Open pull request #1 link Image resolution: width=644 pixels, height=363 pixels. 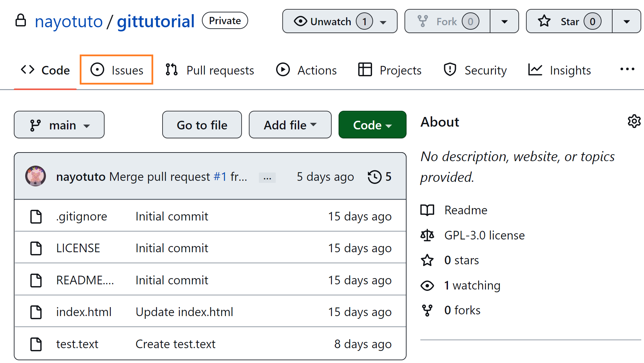(x=220, y=177)
